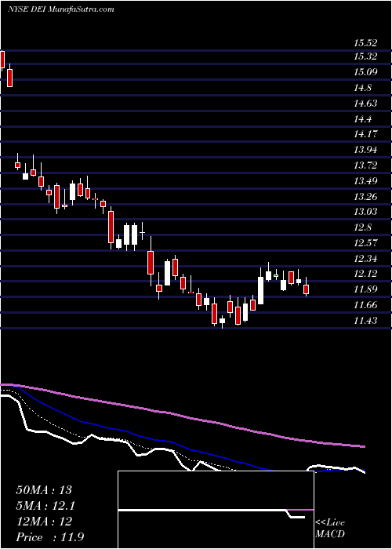Click the 13.72 price label
Image resolution: width=392 pixels, height=549 pixels.
pos(365,165)
